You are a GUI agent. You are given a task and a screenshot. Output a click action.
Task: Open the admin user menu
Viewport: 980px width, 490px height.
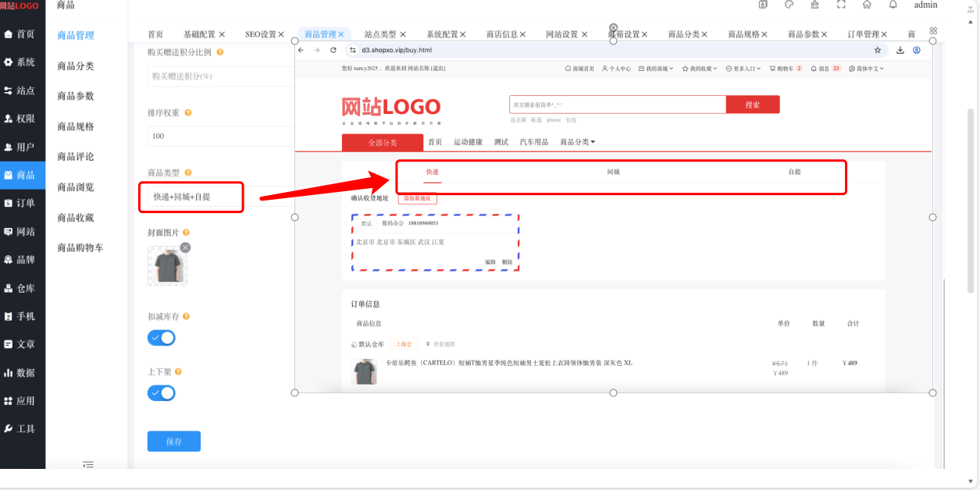pos(926,5)
